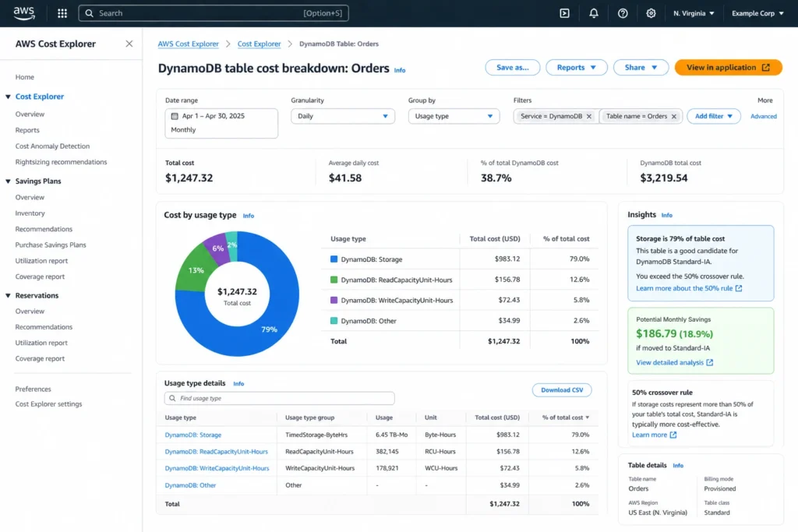This screenshot has height=532, width=798.
Task: Open the Granularity dropdown set to Daily
Action: 344,115
